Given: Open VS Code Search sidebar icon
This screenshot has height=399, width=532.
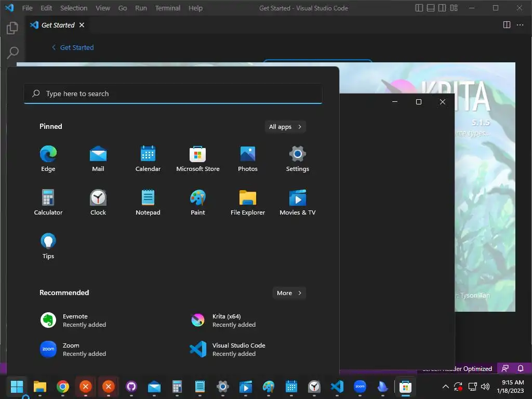Looking at the screenshot, I should pyautogui.click(x=12, y=52).
